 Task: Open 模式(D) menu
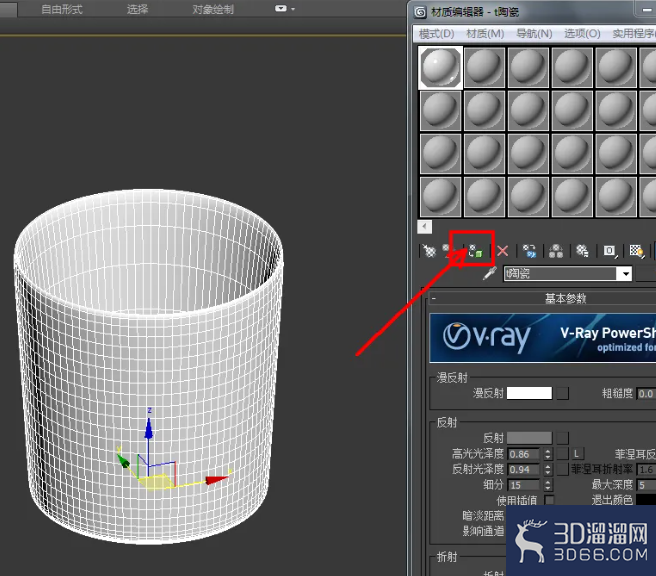click(436, 33)
